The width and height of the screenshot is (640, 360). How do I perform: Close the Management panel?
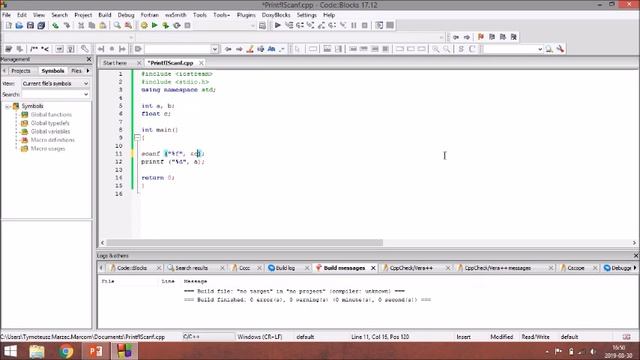89,59
